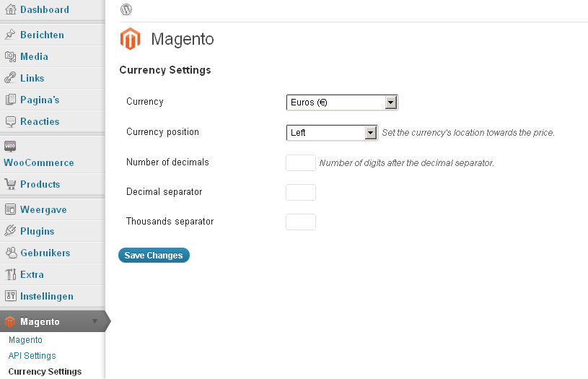Focus the Thousands separator field

[x=301, y=222]
